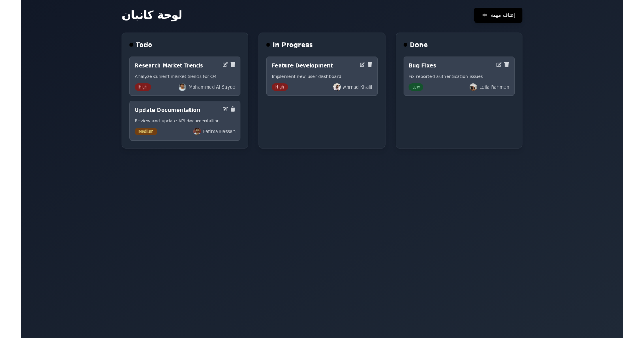The image size is (644, 338).
Task: Click Mohammed Al-Sayed's avatar
Action: (182, 87)
